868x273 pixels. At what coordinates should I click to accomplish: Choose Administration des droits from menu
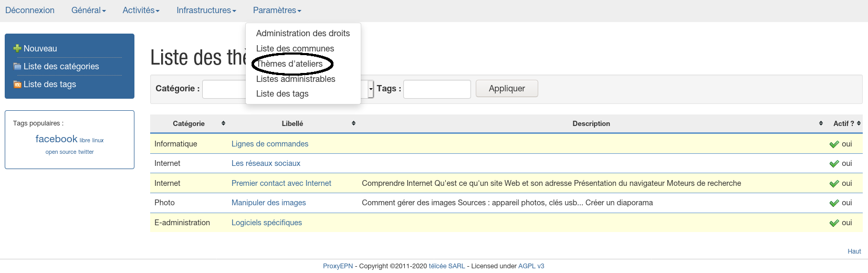[302, 33]
